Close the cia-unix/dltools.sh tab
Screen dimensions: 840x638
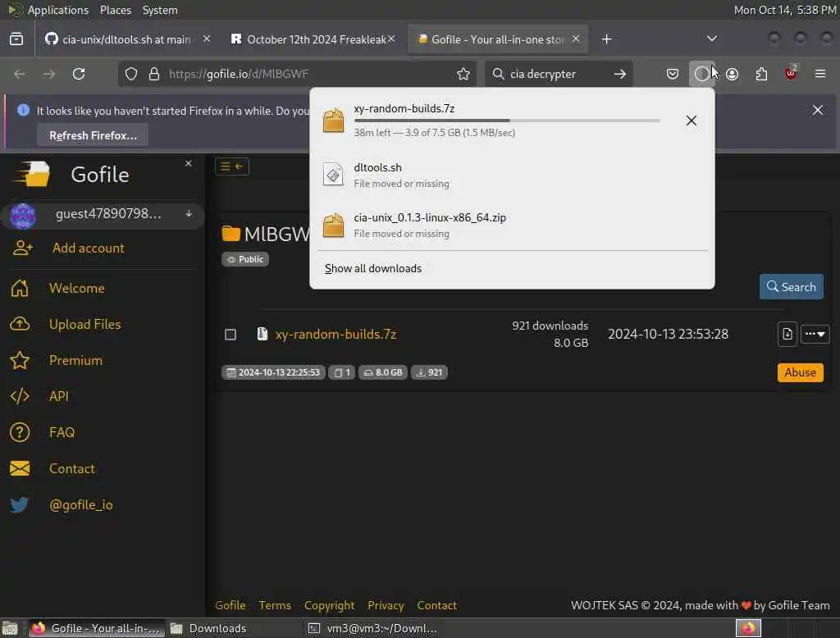tap(207, 39)
